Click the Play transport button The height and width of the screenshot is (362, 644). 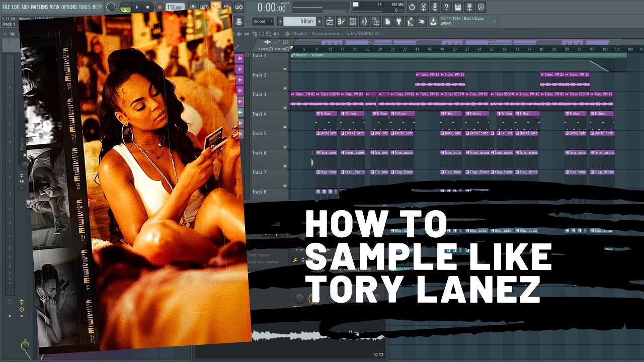[x=137, y=7]
